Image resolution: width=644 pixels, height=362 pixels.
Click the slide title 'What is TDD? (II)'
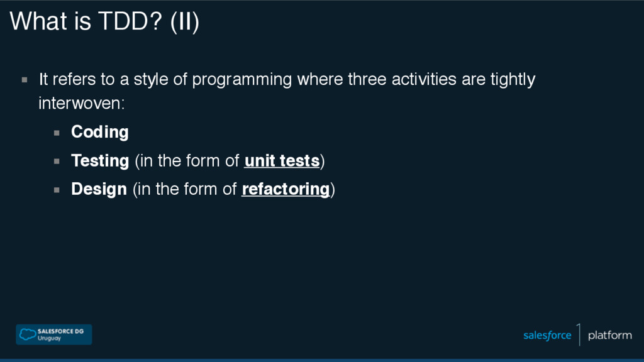104,21
